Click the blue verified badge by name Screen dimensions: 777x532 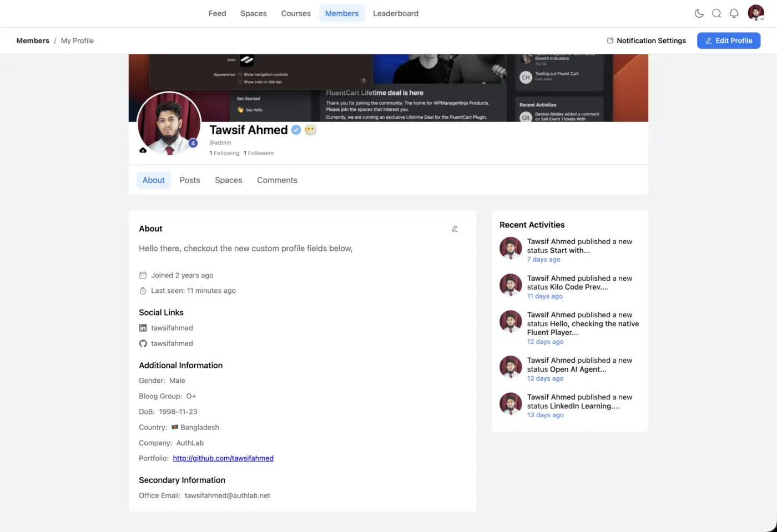296,130
